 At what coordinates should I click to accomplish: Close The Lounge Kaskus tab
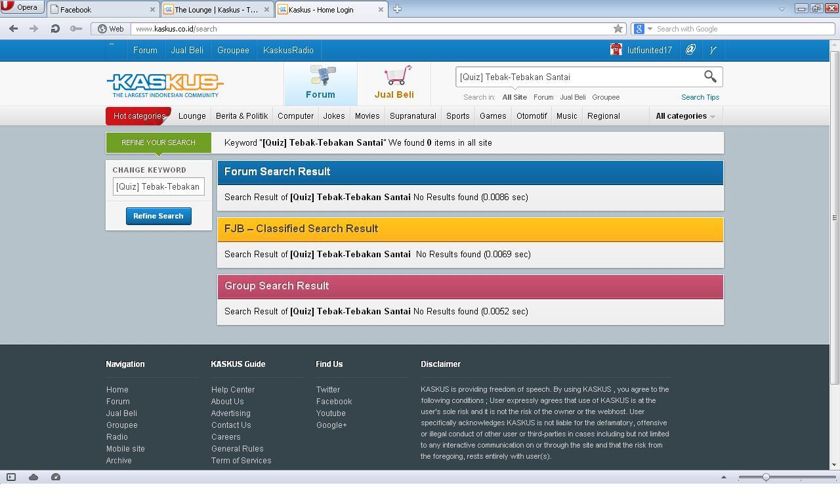pyautogui.click(x=266, y=10)
